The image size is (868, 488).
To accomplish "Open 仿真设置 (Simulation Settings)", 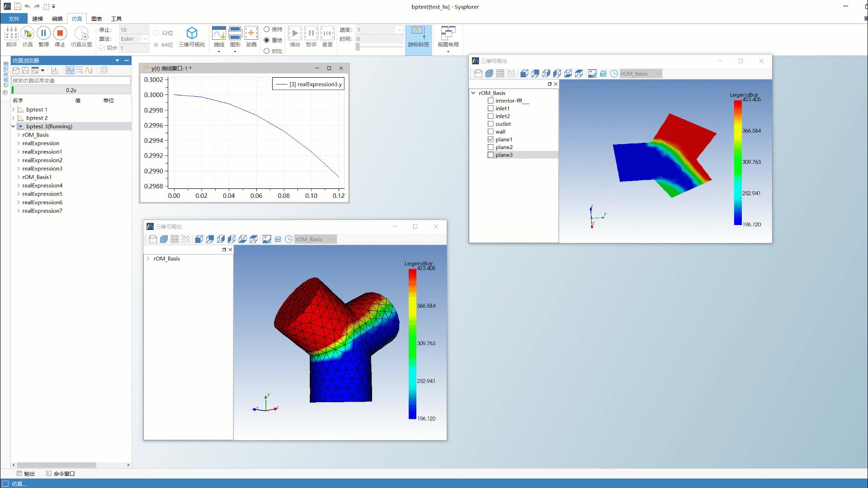I will point(81,34).
